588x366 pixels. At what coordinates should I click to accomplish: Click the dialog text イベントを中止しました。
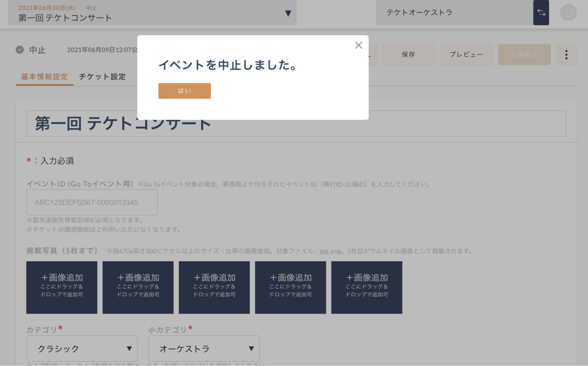229,65
